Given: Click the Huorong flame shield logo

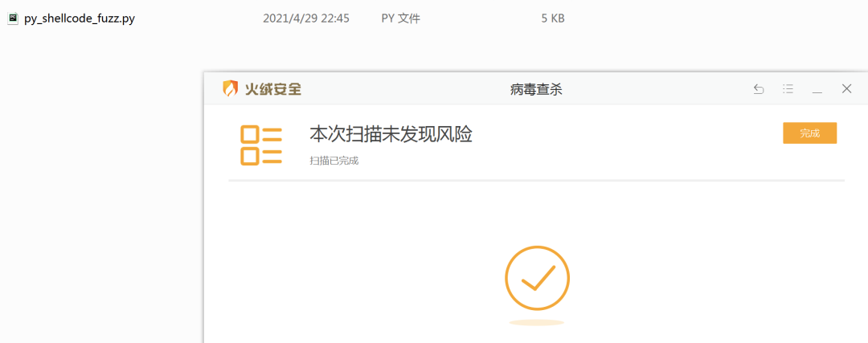Looking at the screenshot, I should point(231,88).
